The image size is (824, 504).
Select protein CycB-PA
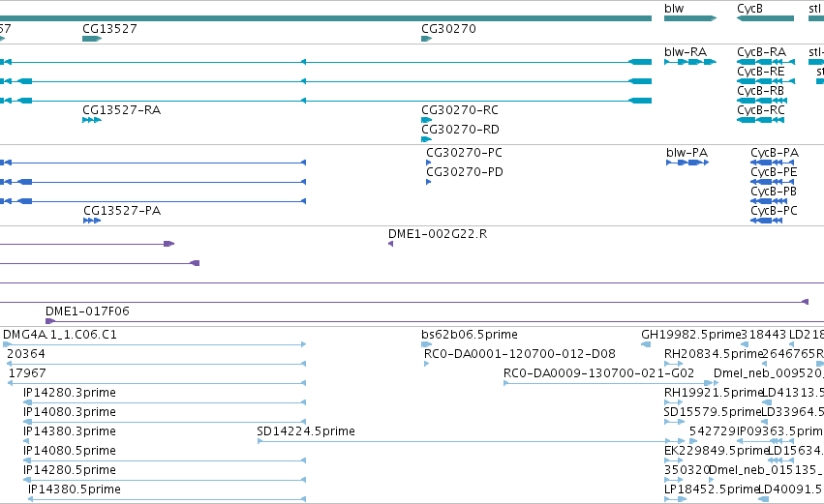pos(775,153)
